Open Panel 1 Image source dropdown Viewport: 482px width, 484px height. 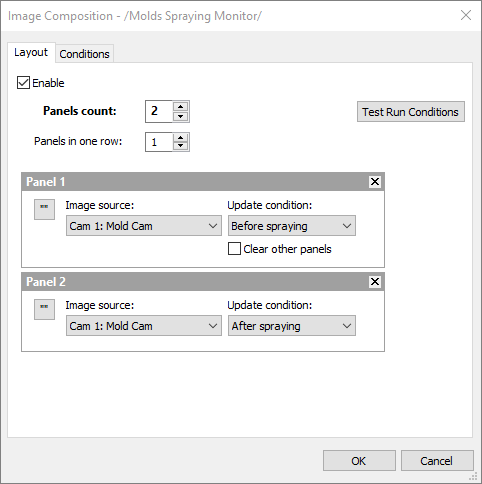click(x=144, y=226)
